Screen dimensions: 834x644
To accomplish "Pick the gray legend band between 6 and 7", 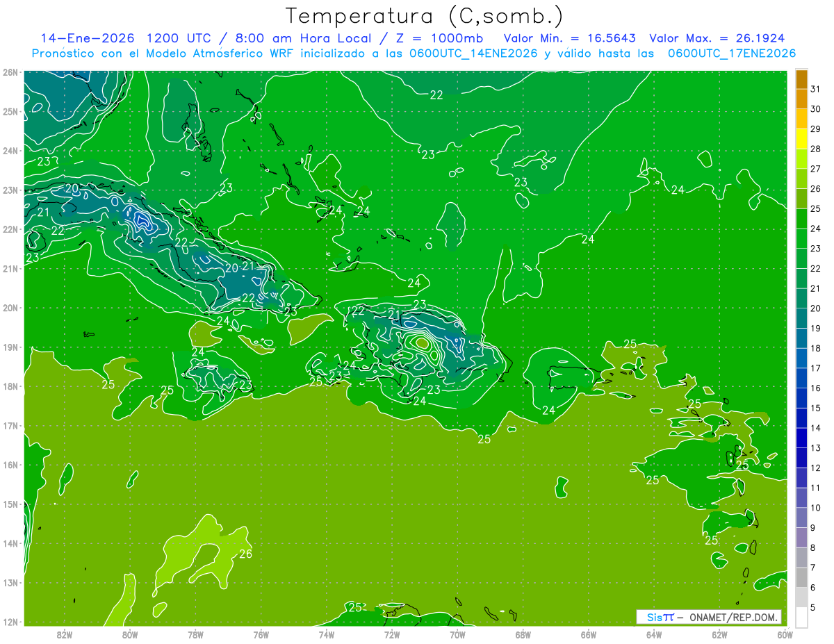I will 801,577.
